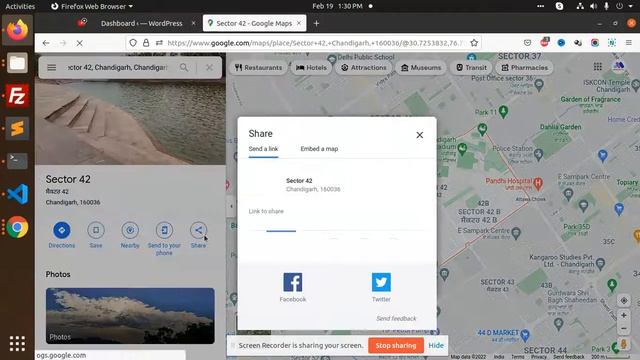This screenshot has height=360, width=640.
Task: Close the Share dialog
Action: pyautogui.click(x=420, y=135)
